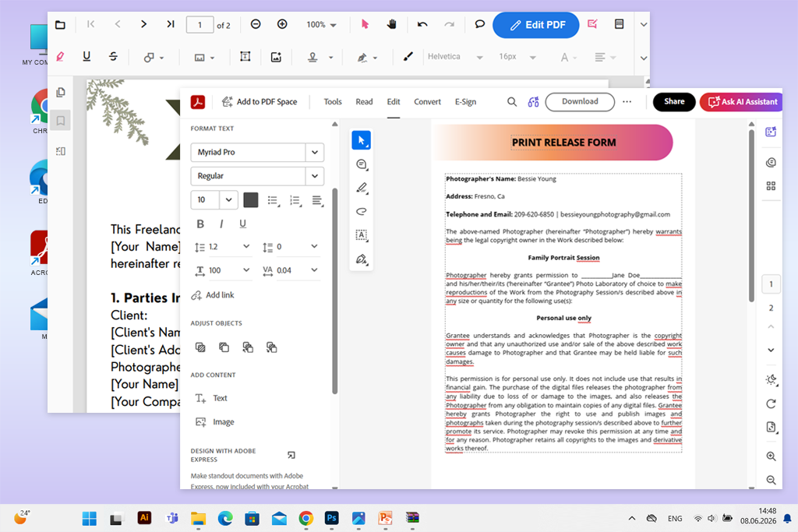Open the more options ellipsis menu
Viewport: 798px width, 532px height.
click(627, 102)
